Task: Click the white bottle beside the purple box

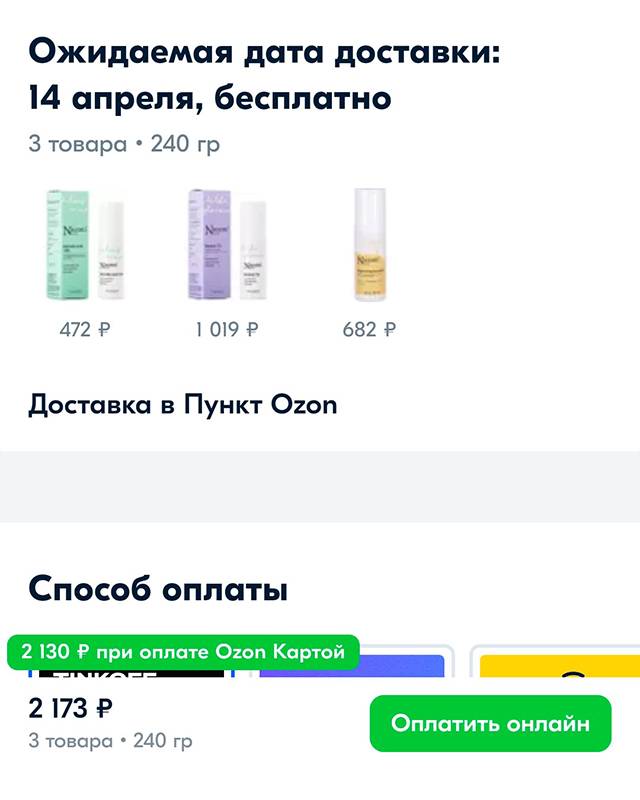Action: 253,250
